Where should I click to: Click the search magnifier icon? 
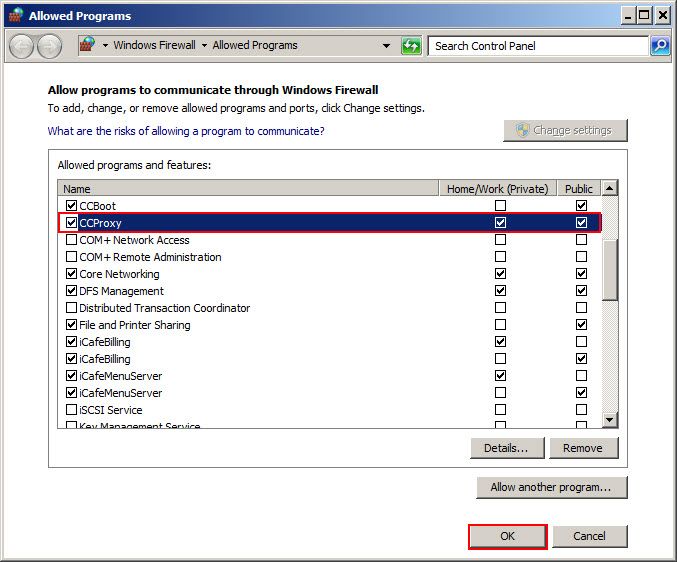pyautogui.click(x=660, y=46)
